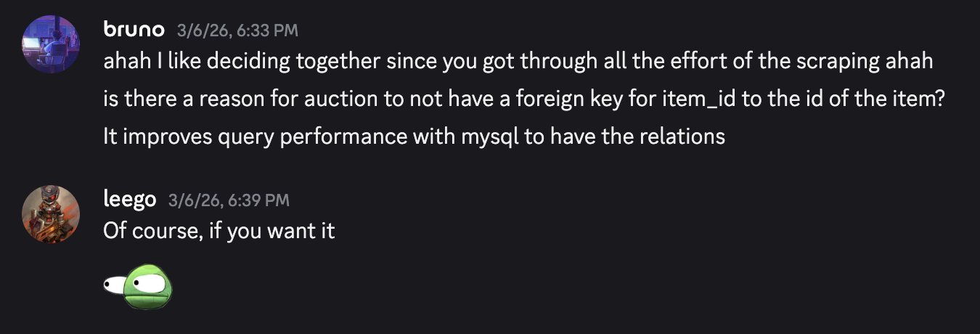Click the green googly-eyed sticker
The image size is (980, 334).
tap(139, 285)
